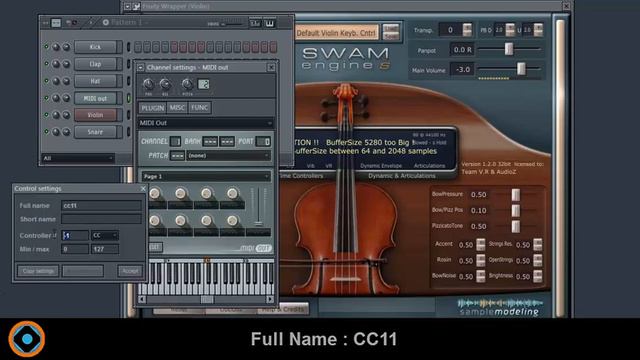Click the VOL knob in Channel settings
The image size is (640, 360).
pos(165,84)
